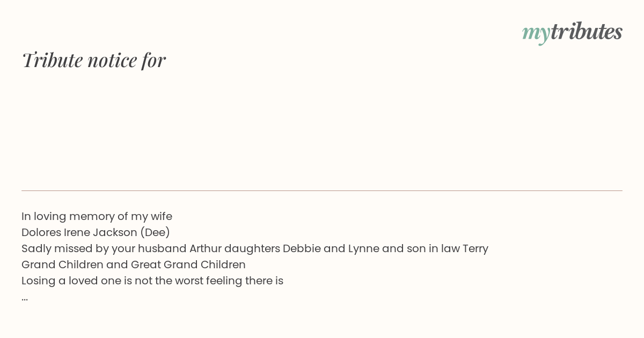644x338 pixels.
Task: Expand the truncated text via the ellipsis
Action: click(25, 297)
